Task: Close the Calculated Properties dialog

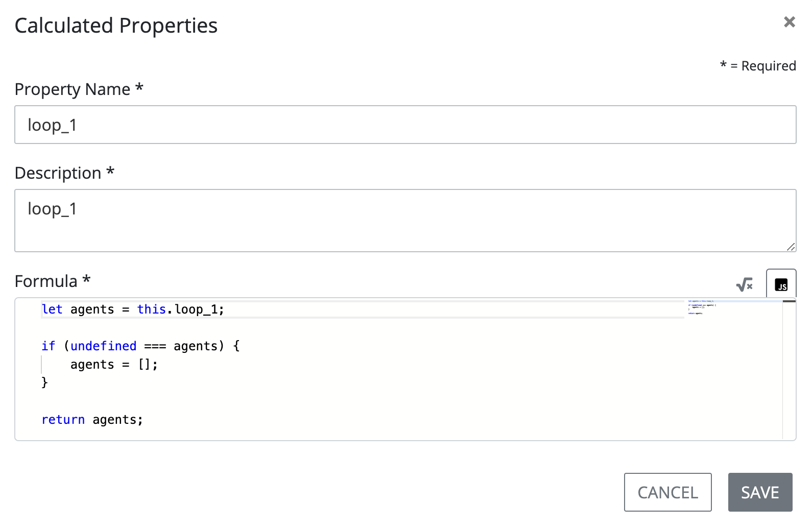Action: point(789,22)
